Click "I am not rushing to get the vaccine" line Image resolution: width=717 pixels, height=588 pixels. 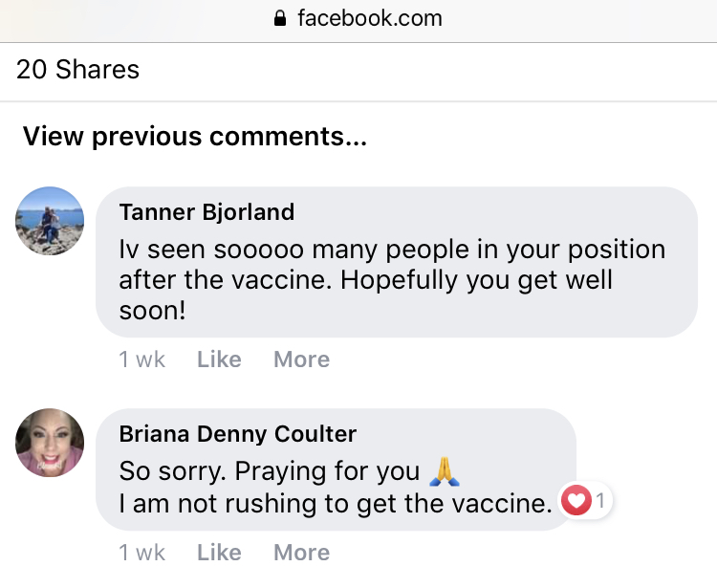(335, 505)
